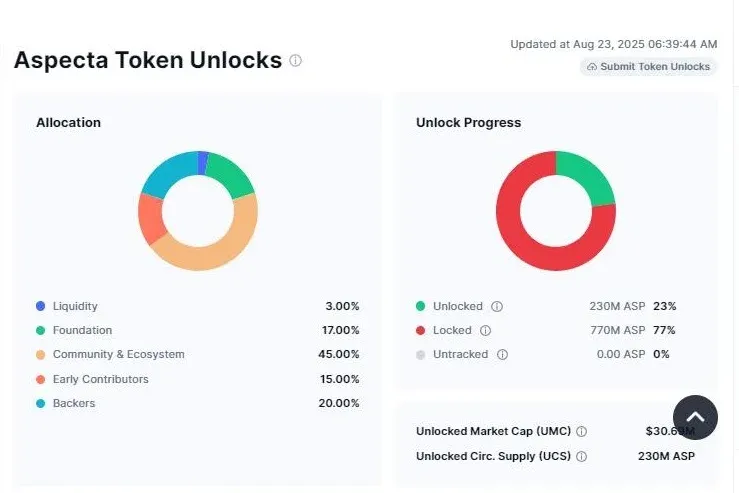Submit Token Unlocks button
739x493 pixels.
(648, 67)
